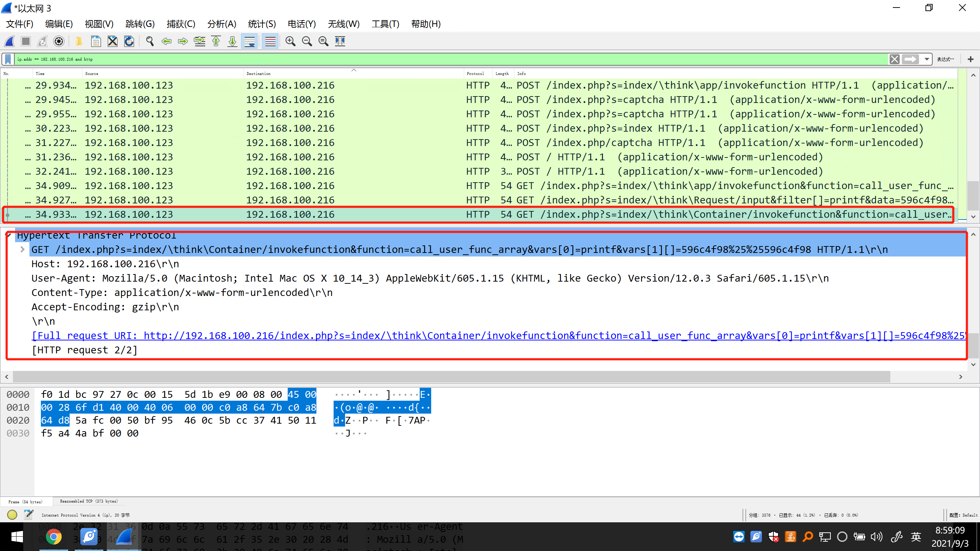
Task: Select the 32.241 POST / packet row
Action: pyautogui.click(x=480, y=171)
